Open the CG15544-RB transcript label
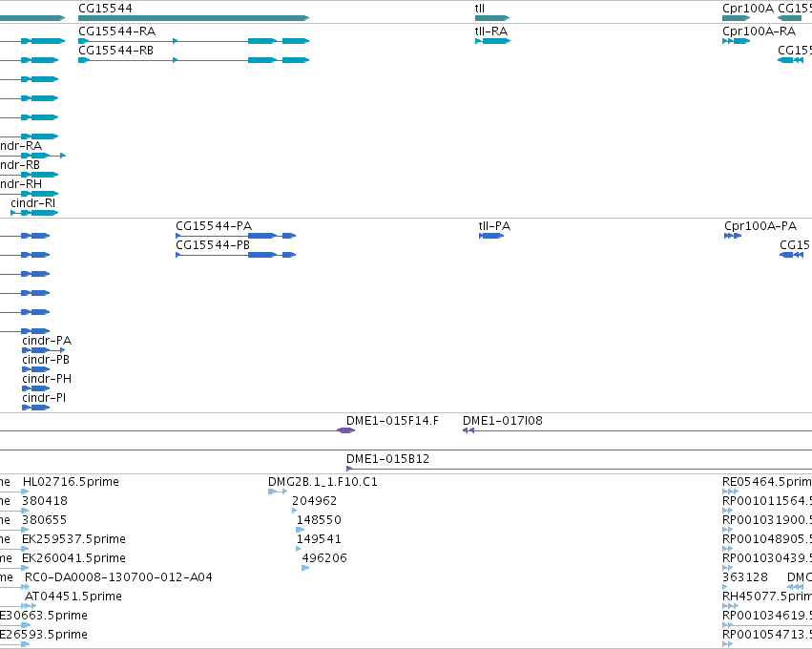Screen dimensions: 812x649 pyautogui.click(x=116, y=51)
